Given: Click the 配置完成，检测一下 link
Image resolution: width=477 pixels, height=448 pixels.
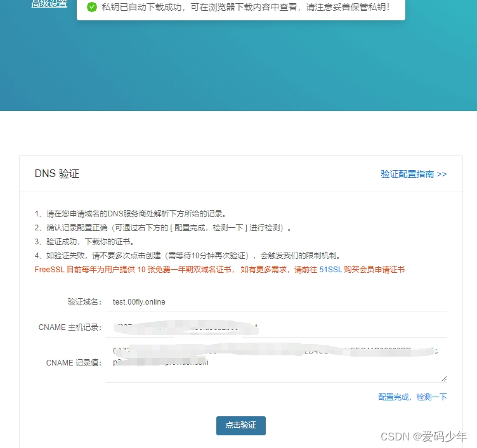Looking at the screenshot, I should (412, 397).
